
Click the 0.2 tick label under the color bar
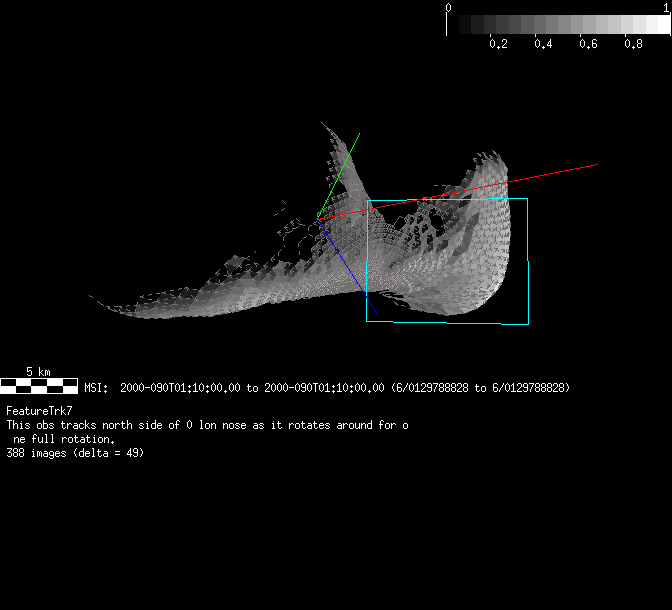(x=497, y=44)
